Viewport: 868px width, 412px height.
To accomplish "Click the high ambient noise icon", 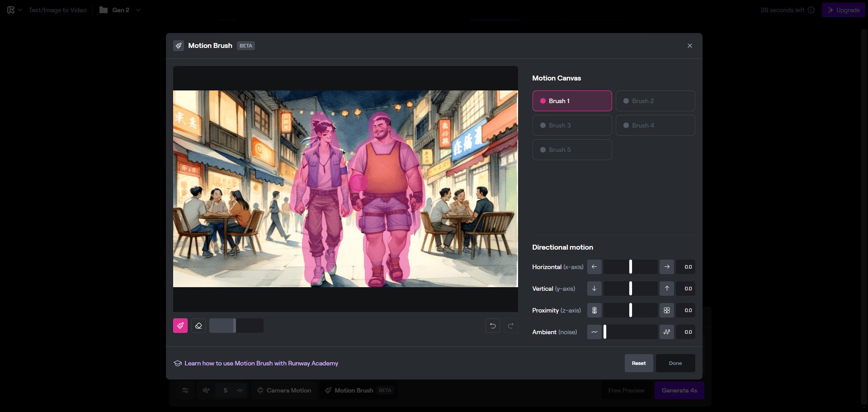I will (x=667, y=332).
